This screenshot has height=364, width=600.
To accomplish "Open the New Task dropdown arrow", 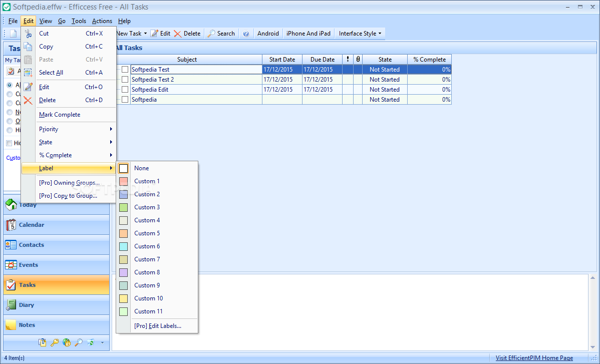I will tap(145, 34).
